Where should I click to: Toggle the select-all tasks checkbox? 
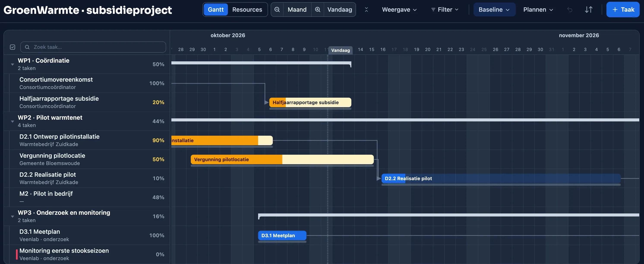13,47
